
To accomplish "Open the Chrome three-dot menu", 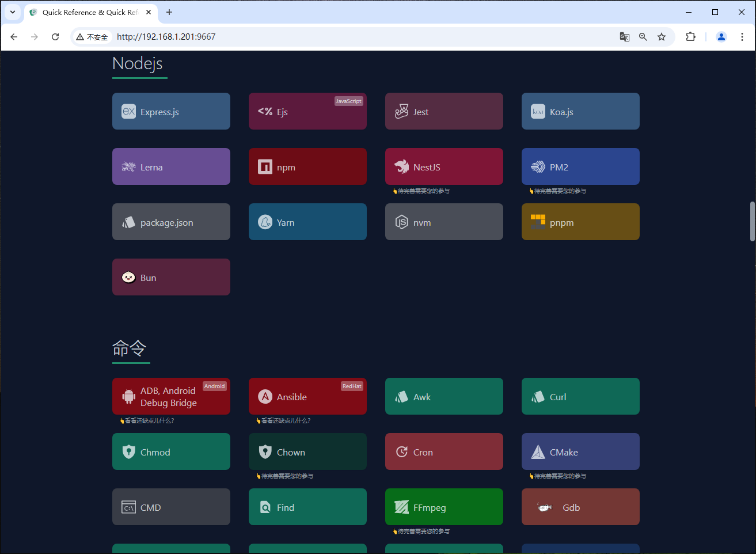I will pos(742,36).
